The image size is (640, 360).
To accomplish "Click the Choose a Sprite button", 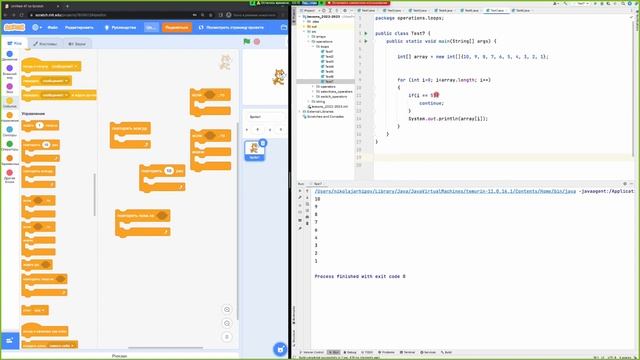I will coord(280,349).
